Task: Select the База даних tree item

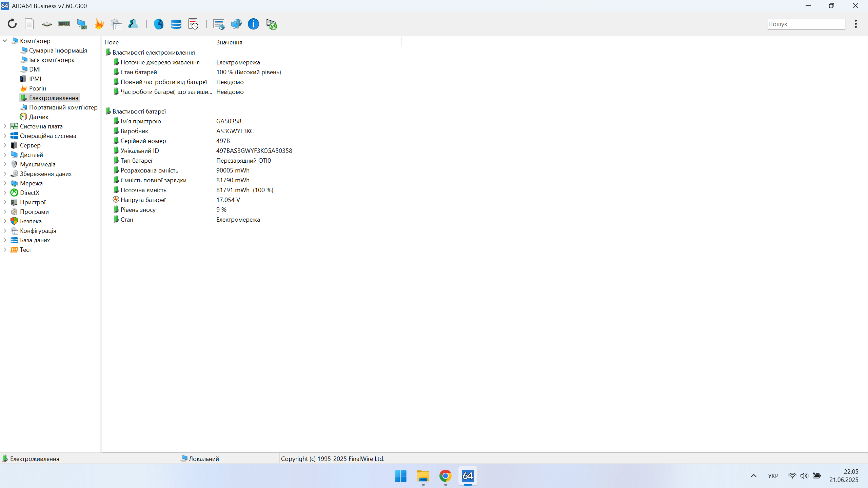Action: (35, 240)
